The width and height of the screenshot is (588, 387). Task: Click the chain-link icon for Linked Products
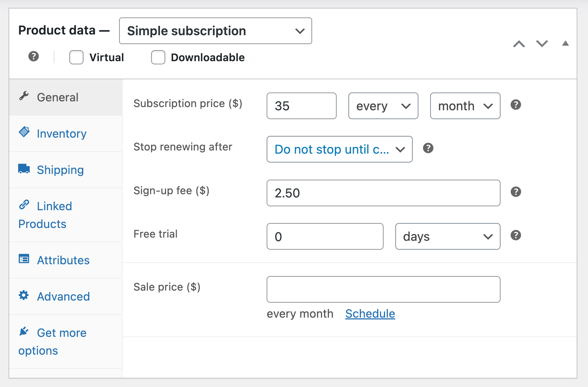[24, 206]
